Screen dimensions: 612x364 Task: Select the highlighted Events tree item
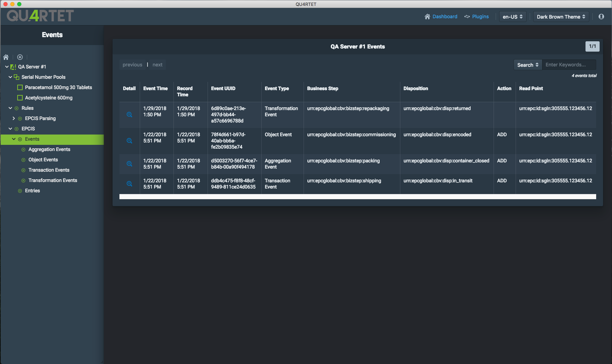coord(52,139)
